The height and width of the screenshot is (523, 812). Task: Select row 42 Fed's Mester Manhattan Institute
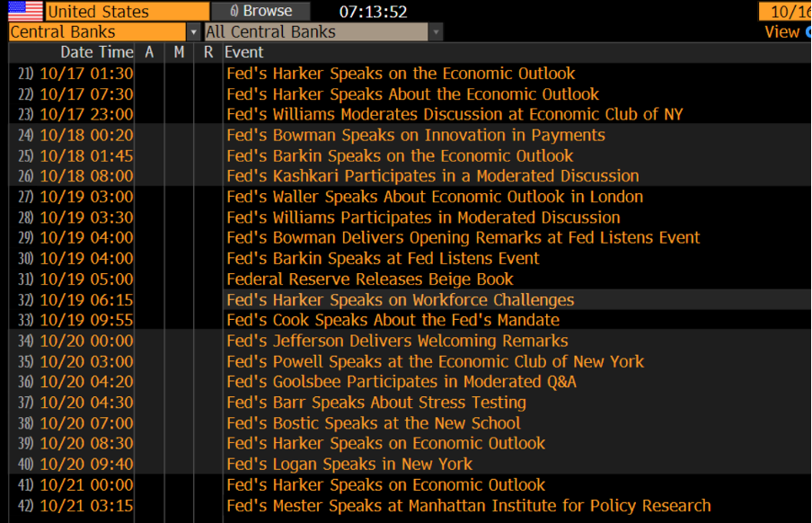[409, 505]
